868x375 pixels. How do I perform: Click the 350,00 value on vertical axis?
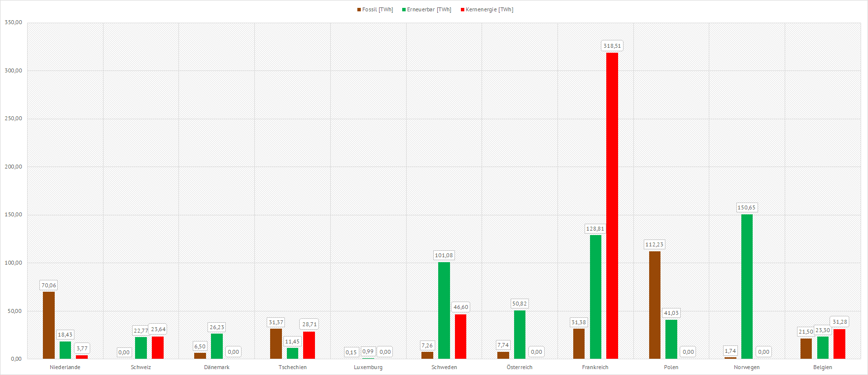coord(13,23)
